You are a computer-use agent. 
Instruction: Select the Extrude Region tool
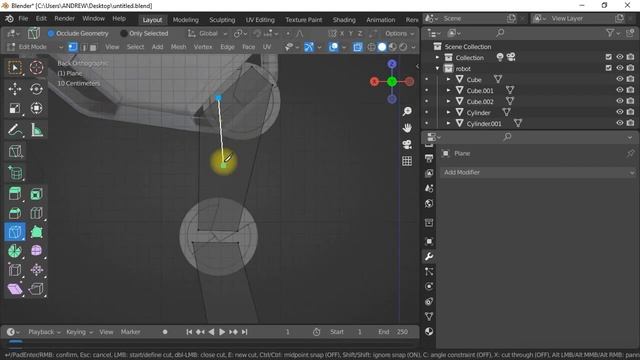(x=15, y=193)
